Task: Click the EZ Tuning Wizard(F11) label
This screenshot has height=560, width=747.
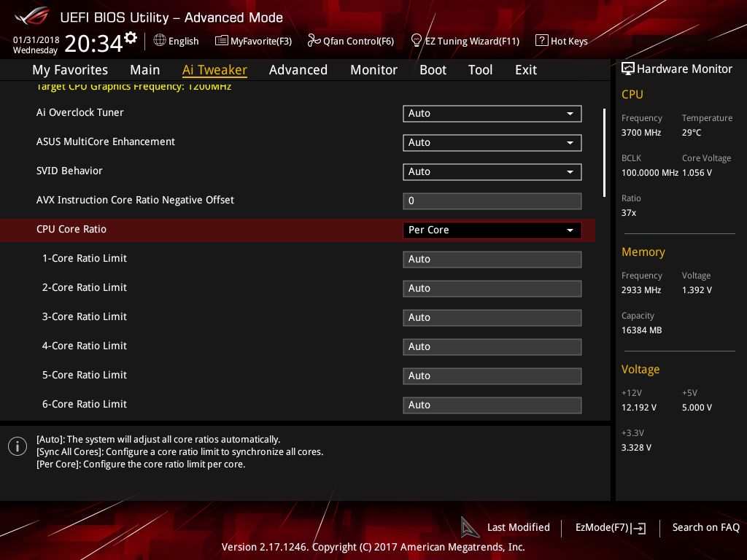Action: tap(472, 42)
